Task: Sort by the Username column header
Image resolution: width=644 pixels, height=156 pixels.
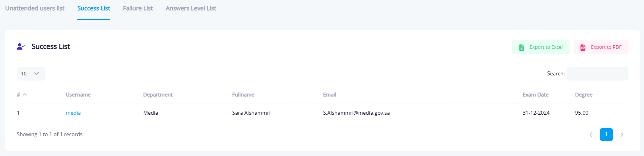Action: point(78,94)
